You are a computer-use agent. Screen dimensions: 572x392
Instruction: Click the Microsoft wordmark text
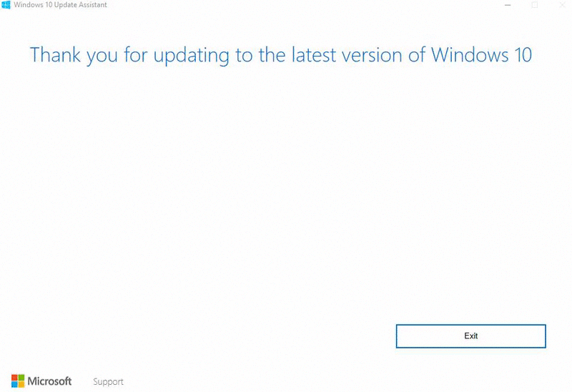tap(49, 381)
